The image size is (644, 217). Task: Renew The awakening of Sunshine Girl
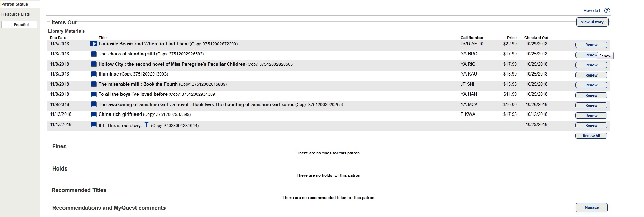pos(591,105)
